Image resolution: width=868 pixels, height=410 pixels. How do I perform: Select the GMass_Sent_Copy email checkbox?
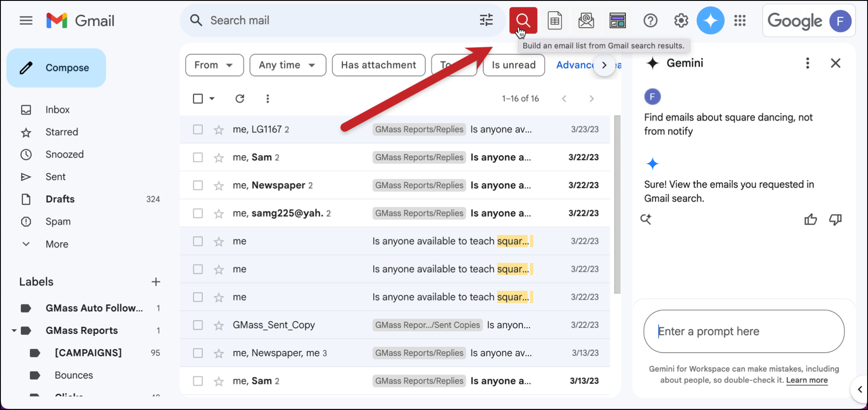tap(198, 325)
